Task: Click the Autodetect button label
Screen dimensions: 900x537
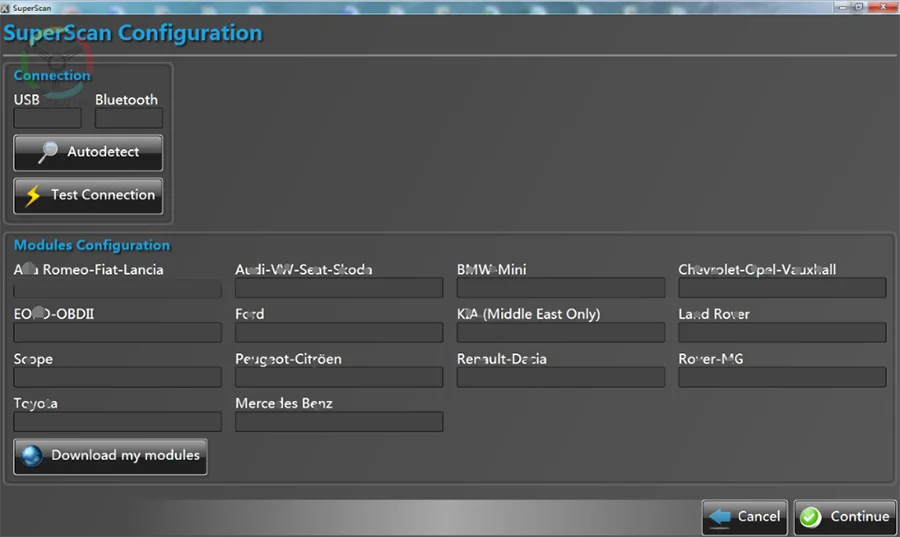Action: tap(103, 152)
